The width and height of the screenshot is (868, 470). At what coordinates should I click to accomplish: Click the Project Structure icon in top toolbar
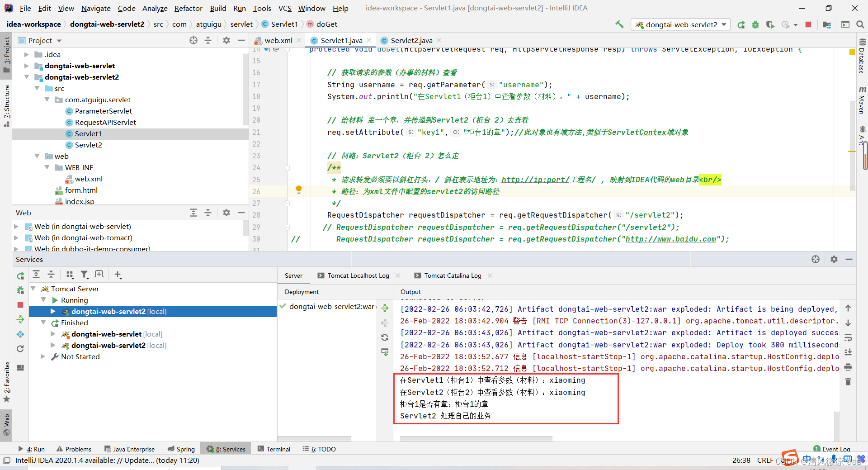[x=827, y=24]
